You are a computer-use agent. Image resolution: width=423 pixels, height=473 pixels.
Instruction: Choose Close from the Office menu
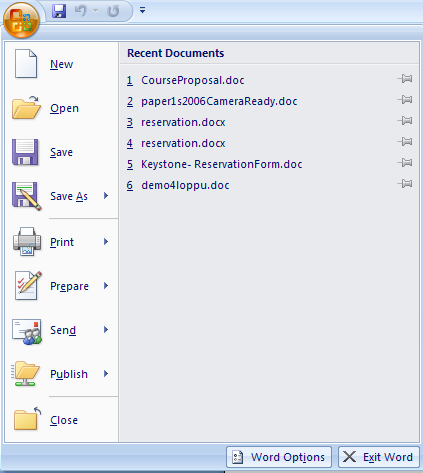tap(61, 420)
